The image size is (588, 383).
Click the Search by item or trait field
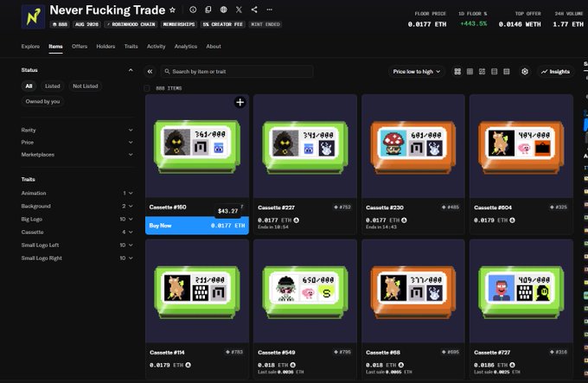pyautogui.click(x=237, y=72)
